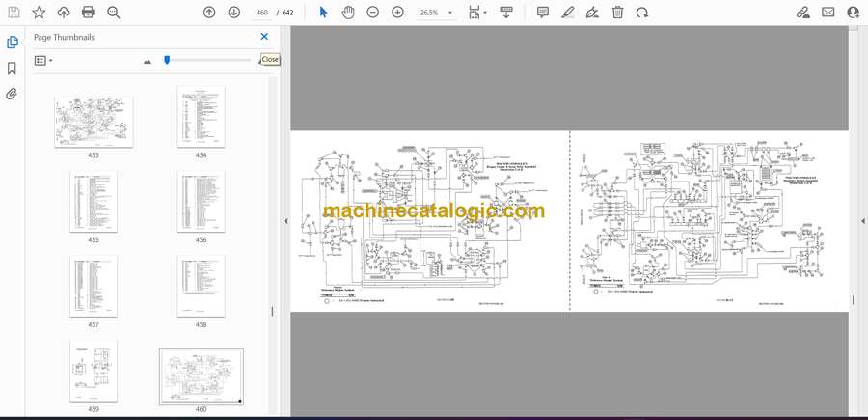Go to previous page arrow
This screenshot has width=868, height=420.
pyautogui.click(x=209, y=13)
